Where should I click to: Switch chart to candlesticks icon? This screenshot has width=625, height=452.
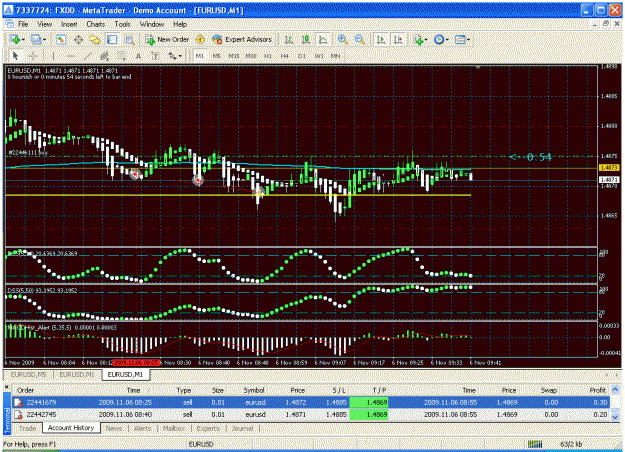[306, 39]
